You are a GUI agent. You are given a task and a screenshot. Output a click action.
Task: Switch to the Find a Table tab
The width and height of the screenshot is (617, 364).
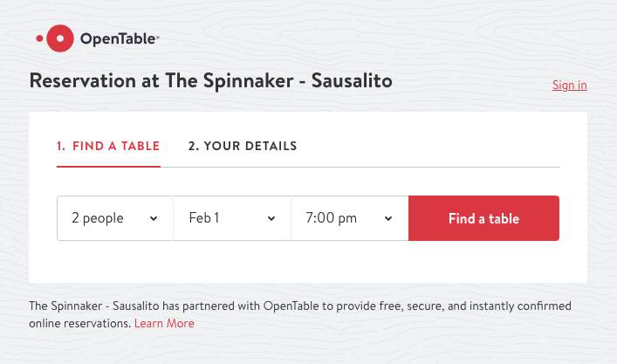pos(108,147)
